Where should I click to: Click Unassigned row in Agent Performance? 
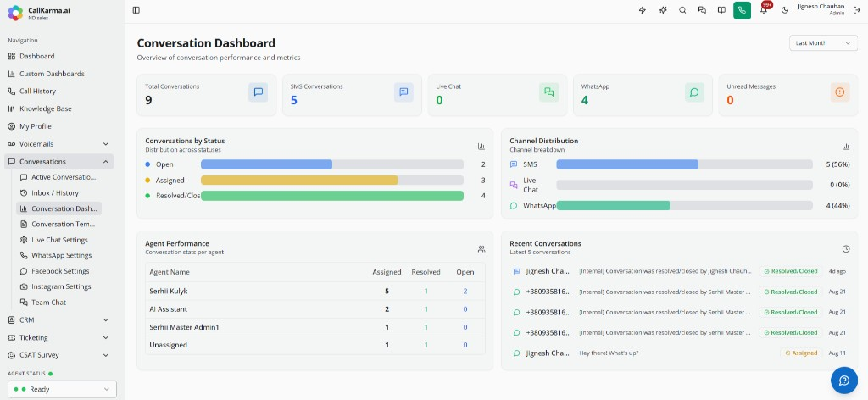click(x=315, y=345)
